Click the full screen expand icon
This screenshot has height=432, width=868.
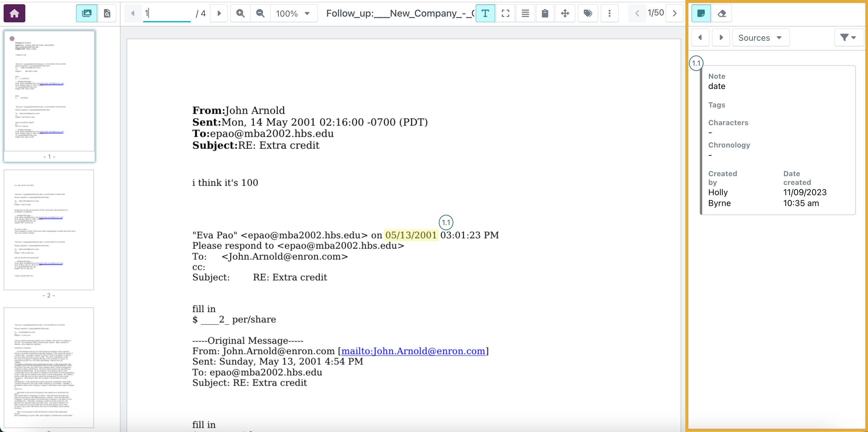click(x=505, y=13)
